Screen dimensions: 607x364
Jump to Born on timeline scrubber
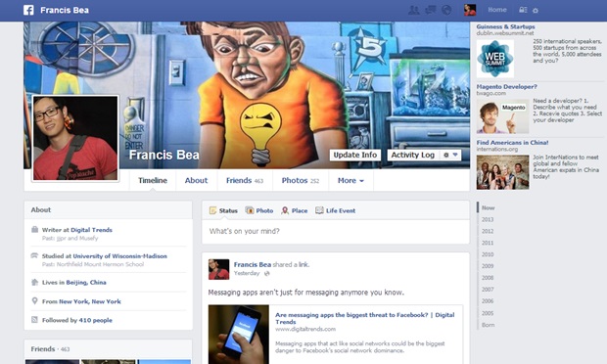[488, 325]
